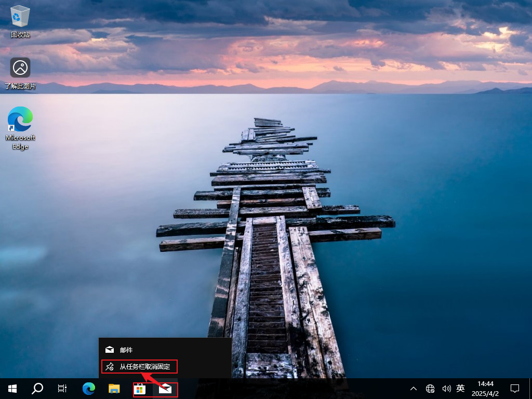Expand hidden system tray icons
The image size is (532, 399).
click(414, 389)
